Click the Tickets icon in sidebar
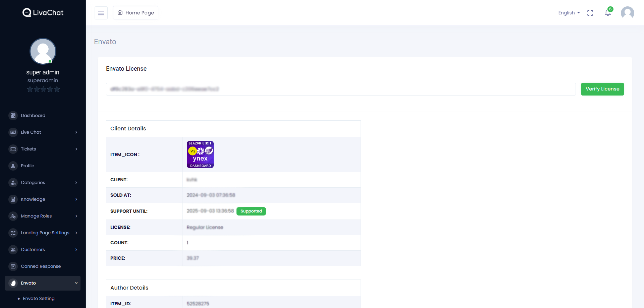The width and height of the screenshot is (644, 308). [13, 149]
